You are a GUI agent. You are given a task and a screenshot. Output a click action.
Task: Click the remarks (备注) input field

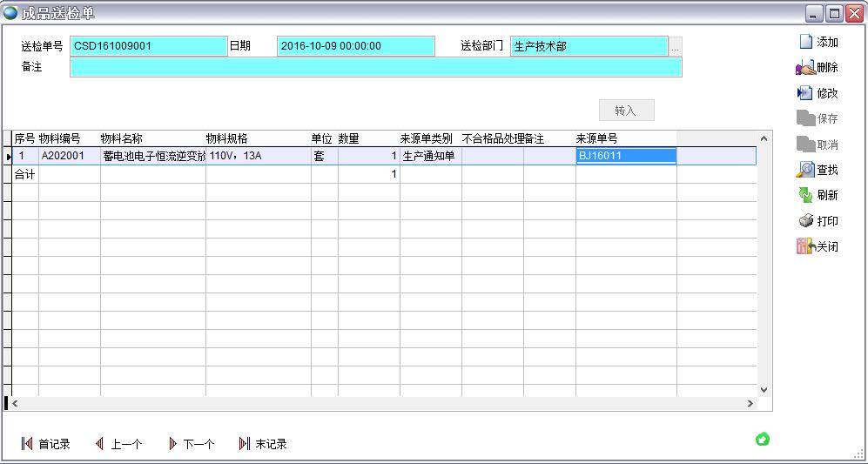pos(375,67)
